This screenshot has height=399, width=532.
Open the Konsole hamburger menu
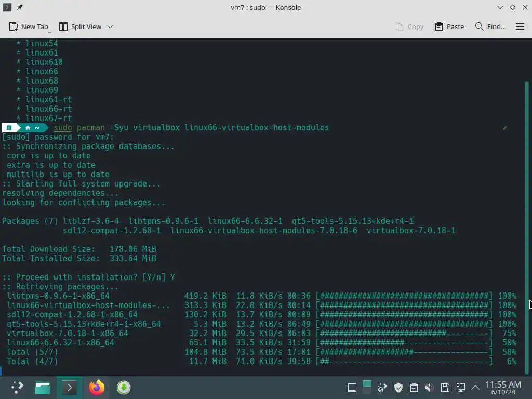[520, 26]
